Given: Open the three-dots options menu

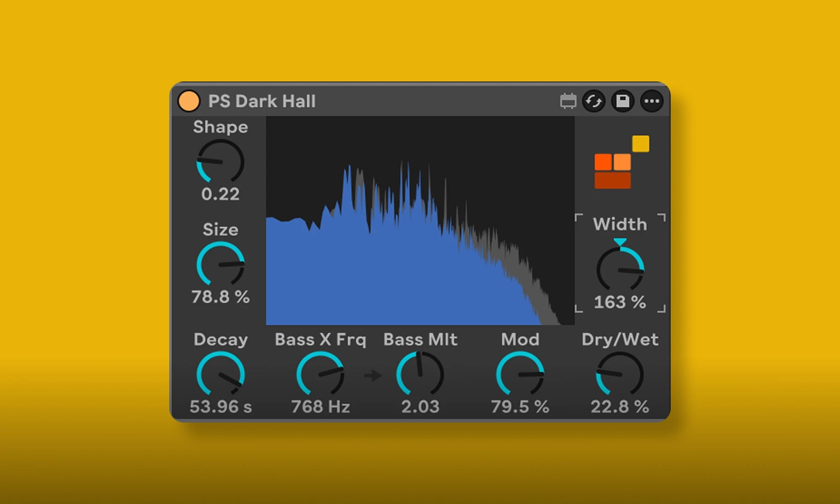Looking at the screenshot, I should [651, 101].
